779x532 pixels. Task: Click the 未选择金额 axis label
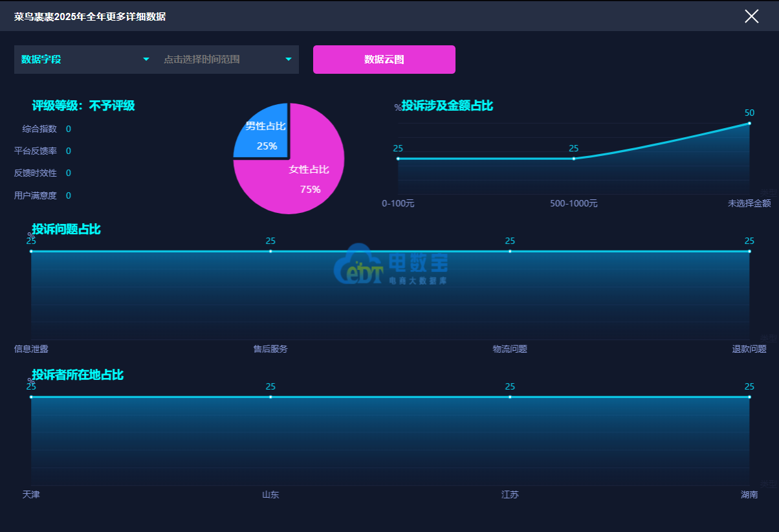click(749, 203)
